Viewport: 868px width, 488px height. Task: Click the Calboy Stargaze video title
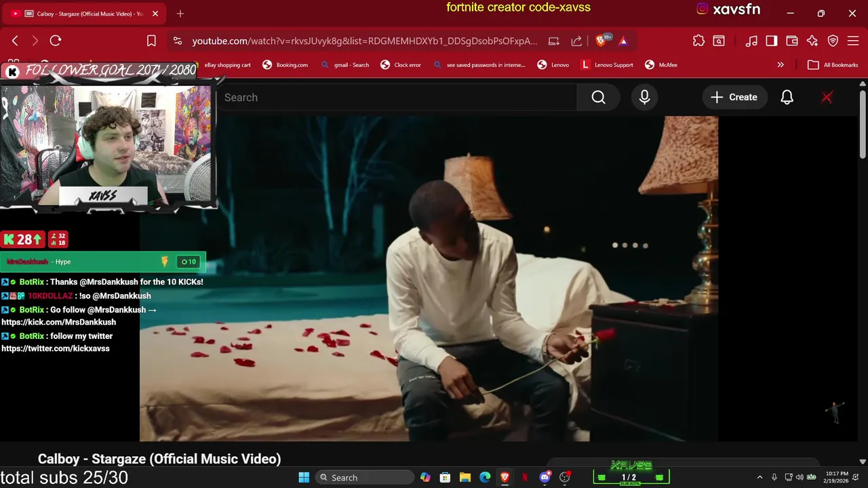pyautogui.click(x=159, y=459)
